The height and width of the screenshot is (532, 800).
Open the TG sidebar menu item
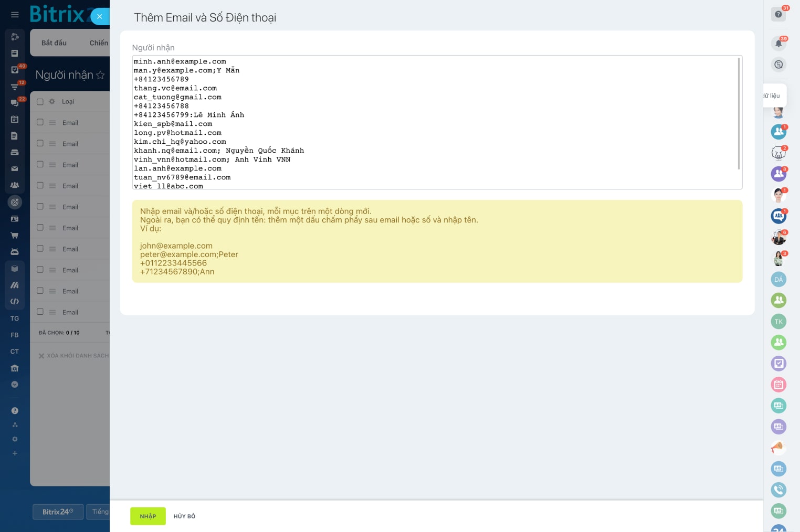click(15, 318)
